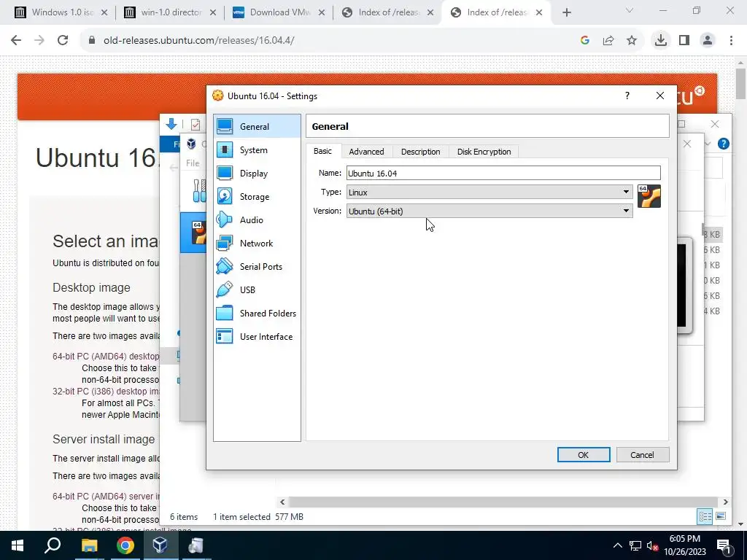The width and height of the screenshot is (747, 560).
Task: Select the Serial Ports category
Action: point(258,267)
